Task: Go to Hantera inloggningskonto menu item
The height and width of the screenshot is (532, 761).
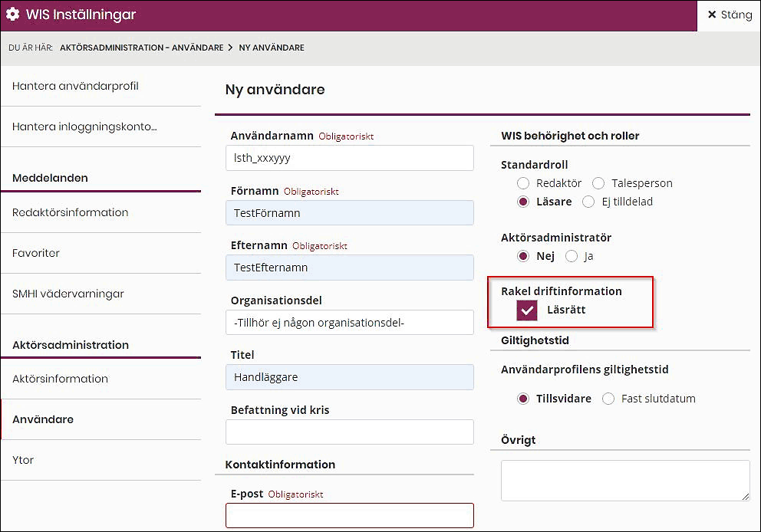Action: click(84, 126)
